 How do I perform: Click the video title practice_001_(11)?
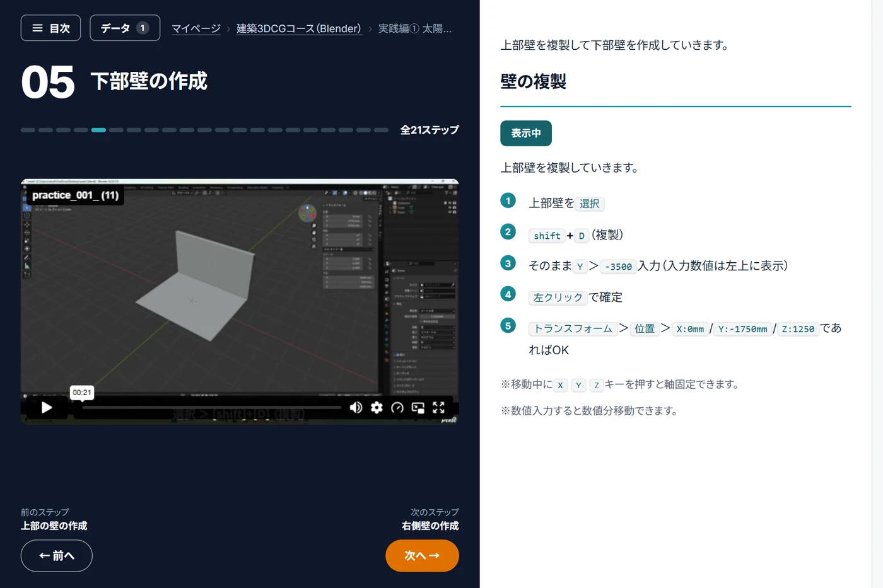coord(76,195)
